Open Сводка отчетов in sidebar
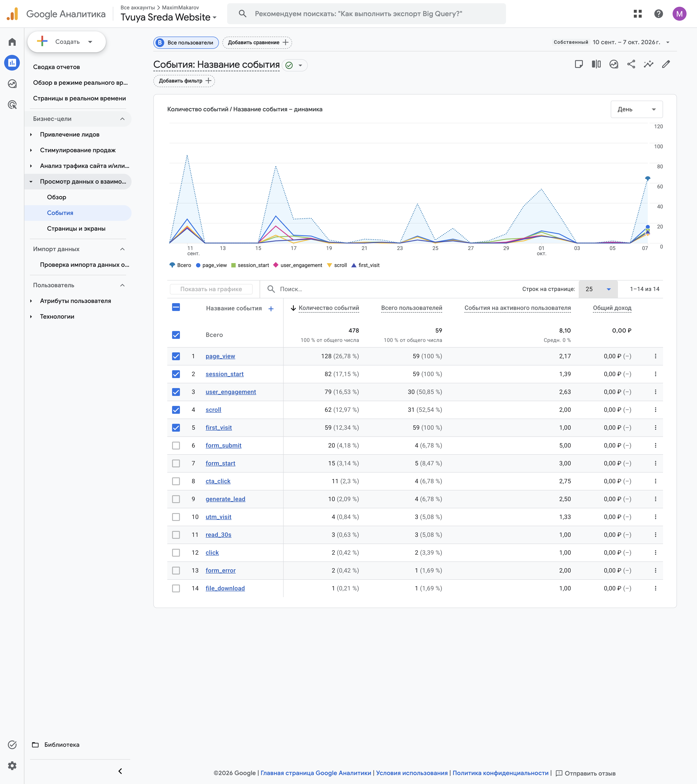 [56, 67]
